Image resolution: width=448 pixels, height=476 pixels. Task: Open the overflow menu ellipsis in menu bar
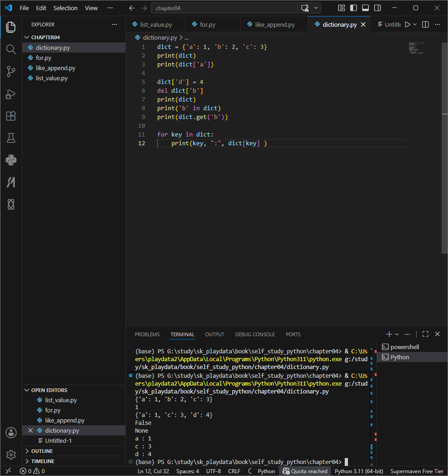[110, 8]
